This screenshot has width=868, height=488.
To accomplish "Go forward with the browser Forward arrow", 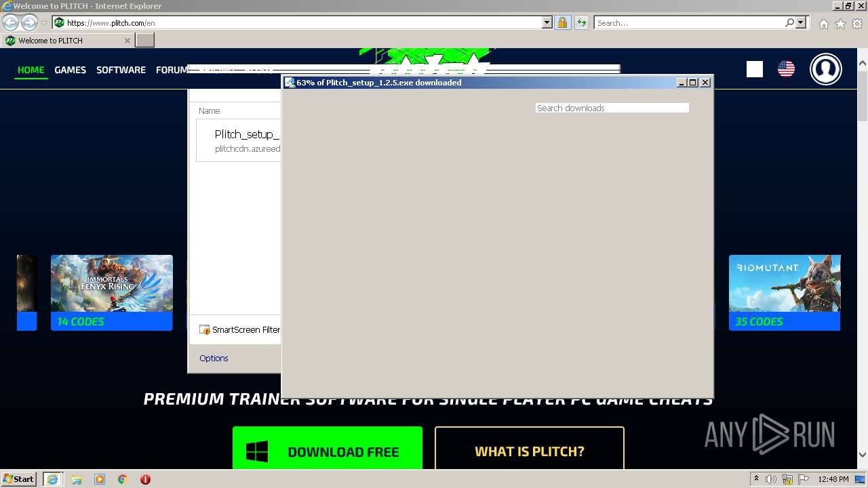I will (x=29, y=22).
